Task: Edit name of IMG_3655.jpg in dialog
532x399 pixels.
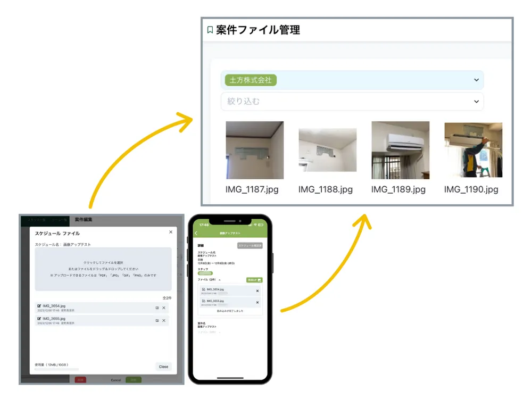Action: (39, 319)
